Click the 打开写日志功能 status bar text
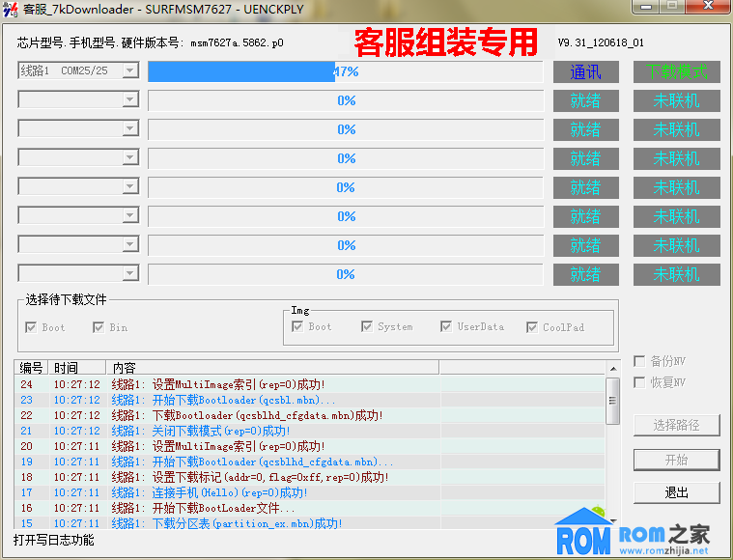 (54, 541)
